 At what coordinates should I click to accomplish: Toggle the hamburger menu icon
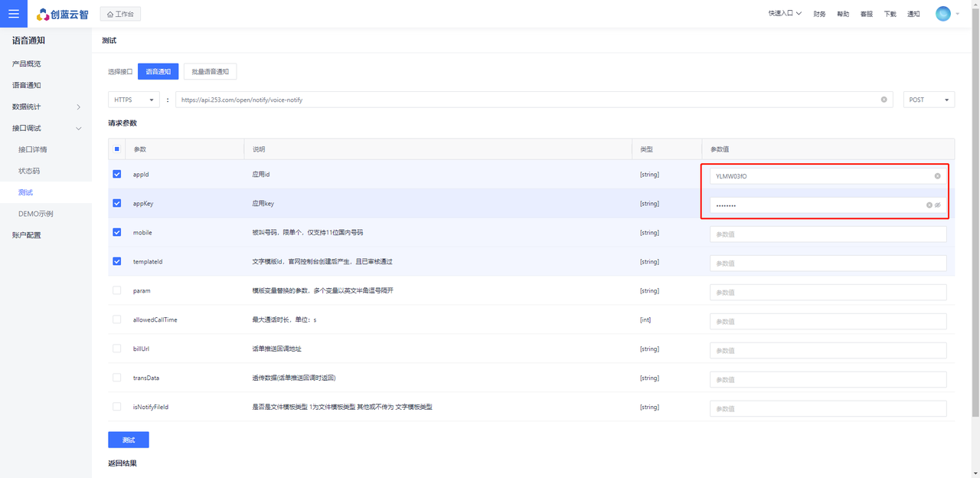click(14, 14)
